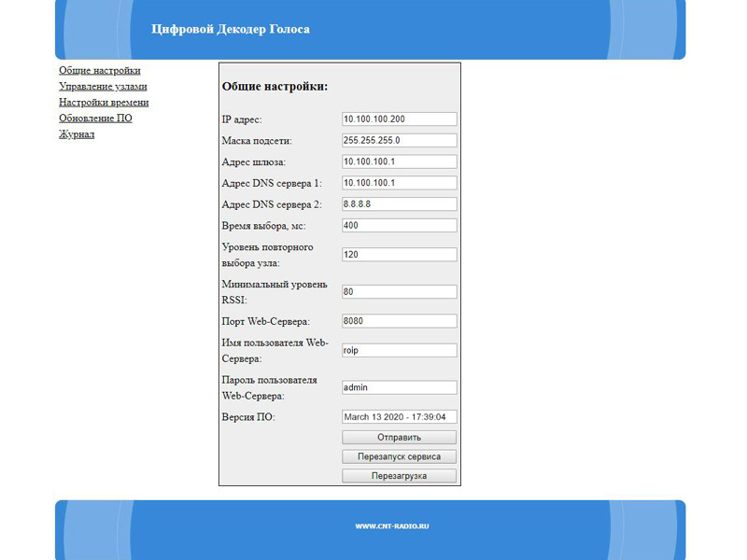Click the Общие настройки: heading
The image size is (747, 560).
tap(275, 87)
